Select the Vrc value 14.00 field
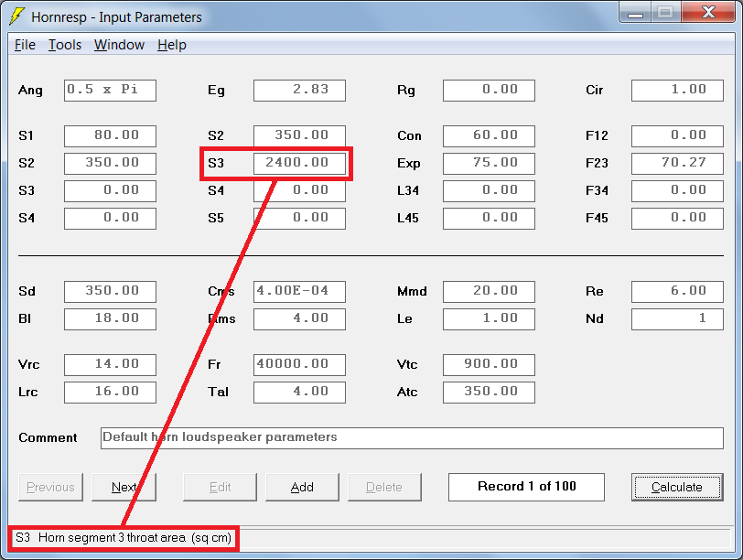743x560 pixels. coord(110,365)
